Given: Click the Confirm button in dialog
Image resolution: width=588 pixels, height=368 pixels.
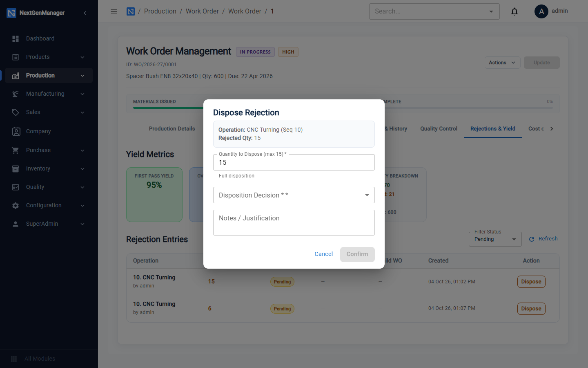Looking at the screenshot, I should 357,254.
